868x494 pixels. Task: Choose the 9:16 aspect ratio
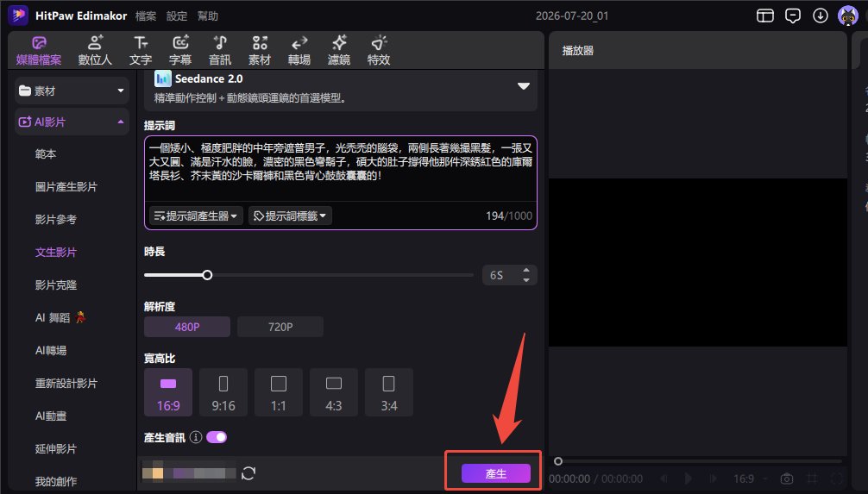pos(223,392)
